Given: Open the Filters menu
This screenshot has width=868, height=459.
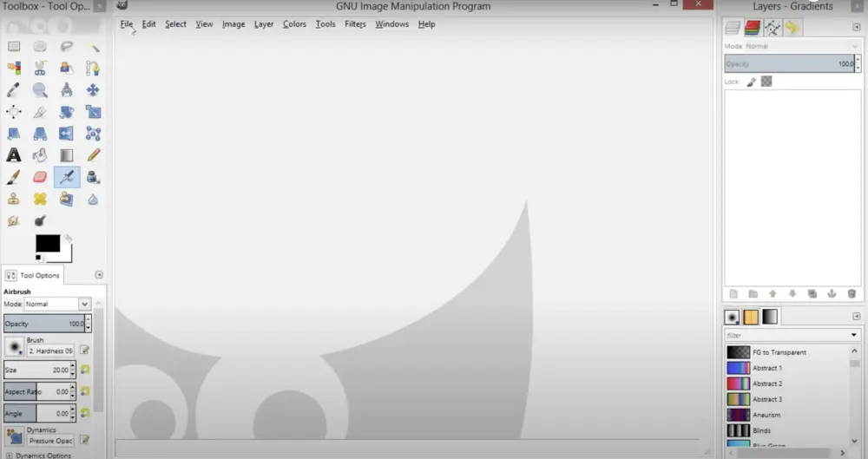Looking at the screenshot, I should click(x=355, y=24).
